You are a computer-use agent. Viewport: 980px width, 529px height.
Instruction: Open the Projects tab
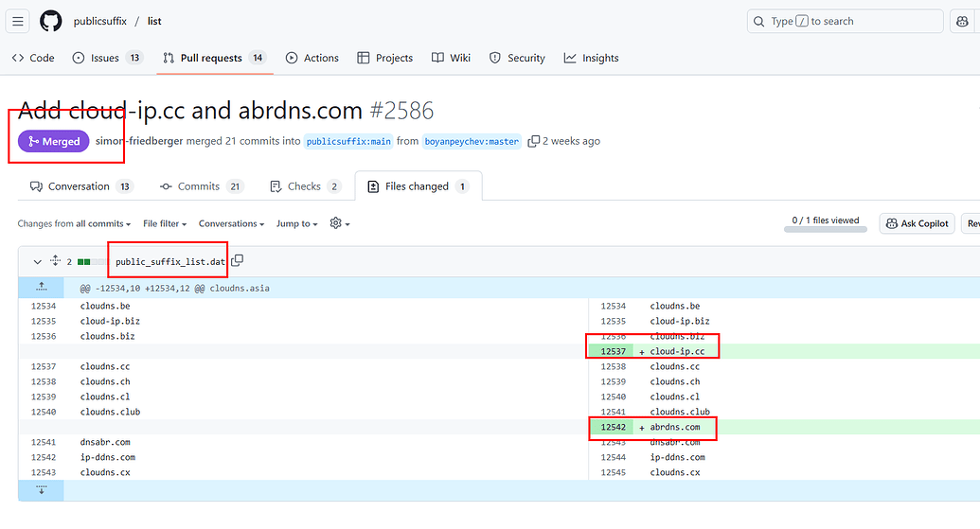coord(385,58)
